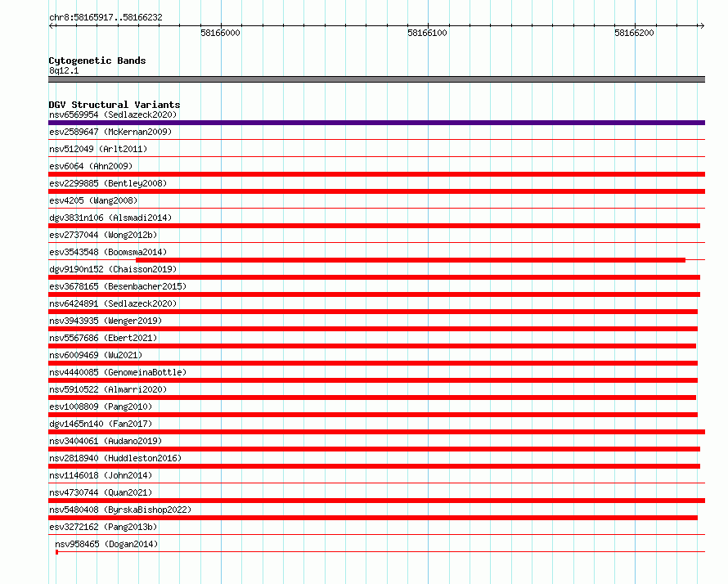Select variant esv6064 (Ahn2009)
The height and width of the screenshot is (584, 728).
tap(91, 166)
